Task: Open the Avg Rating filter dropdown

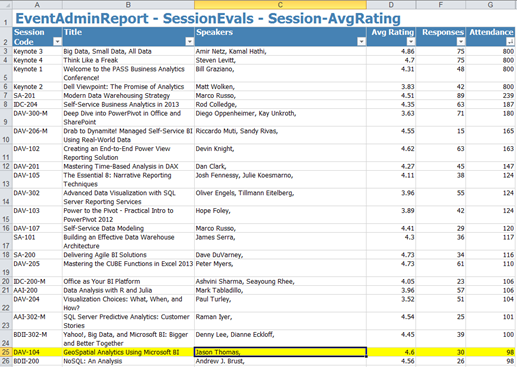Action: 411,41
